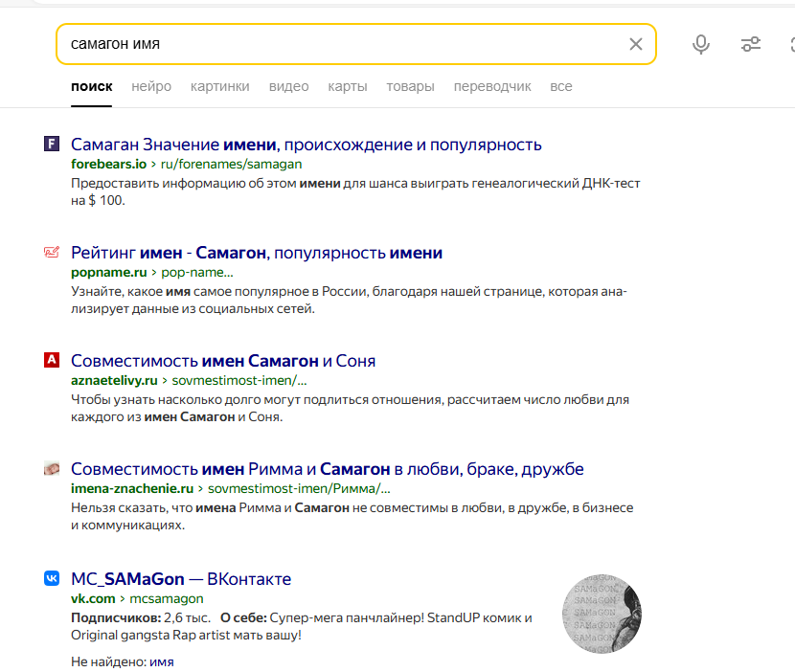Open search settings sliders icon
The width and height of the screenshot is (795, 672).
(751, 44)
